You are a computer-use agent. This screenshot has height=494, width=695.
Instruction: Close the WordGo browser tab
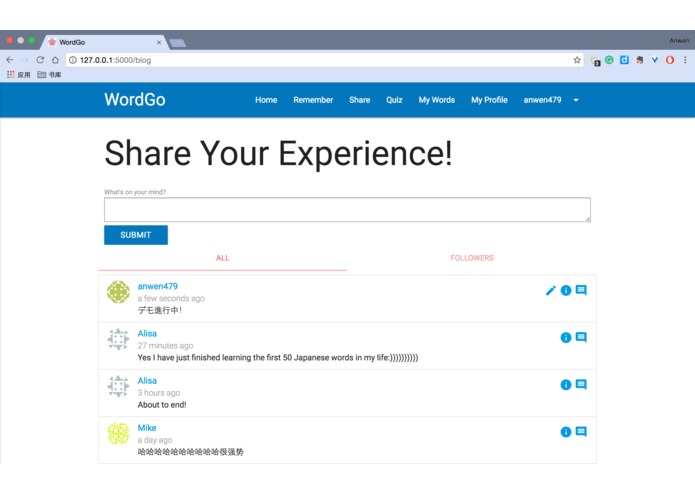click(159, 43)
